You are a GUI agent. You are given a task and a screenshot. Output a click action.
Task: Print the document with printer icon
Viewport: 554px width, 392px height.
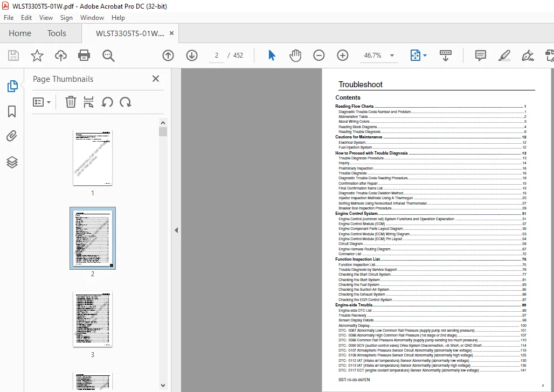pyautogui.click(x=84, y=55)
